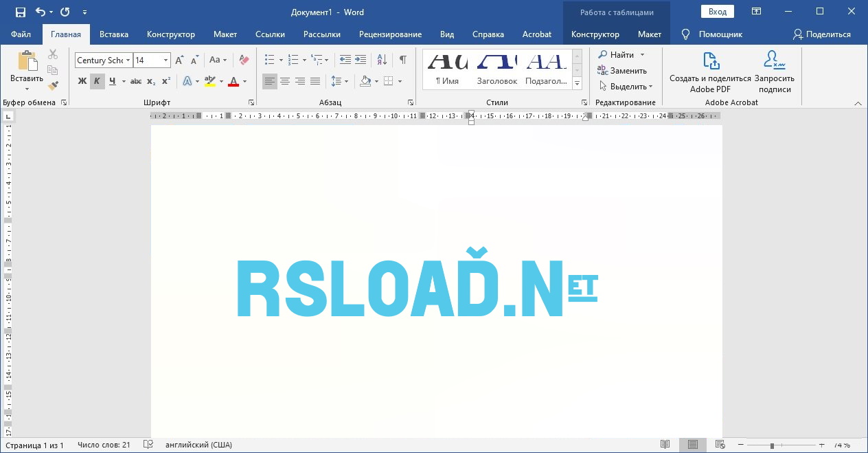This screenshot has width=868, height=453.
Task: Sort text with the A-Я sort icon
Action: pyautogui.click(x=382, y=60)
